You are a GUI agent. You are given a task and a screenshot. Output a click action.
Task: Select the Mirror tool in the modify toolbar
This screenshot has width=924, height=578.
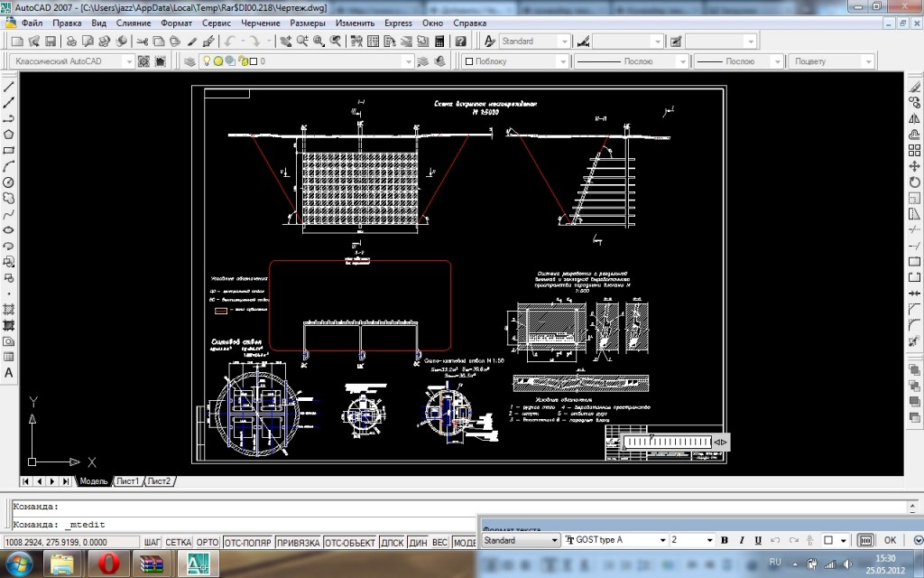coord(914,118)
